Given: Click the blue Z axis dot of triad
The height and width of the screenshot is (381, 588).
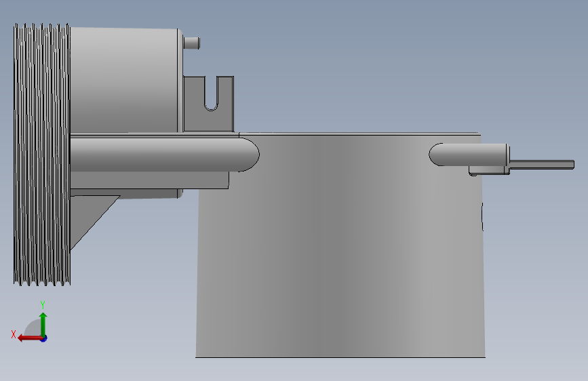Looking at the screenshot, I should [x=44, y=338].
